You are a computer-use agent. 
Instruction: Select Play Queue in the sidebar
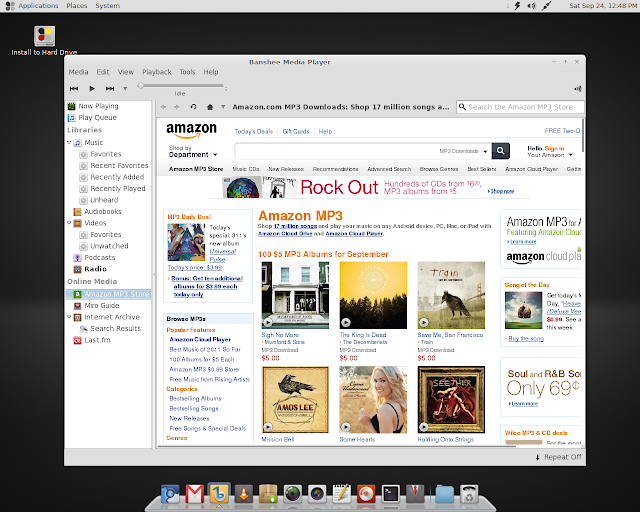pyautogui.click(x=97, y=118)
